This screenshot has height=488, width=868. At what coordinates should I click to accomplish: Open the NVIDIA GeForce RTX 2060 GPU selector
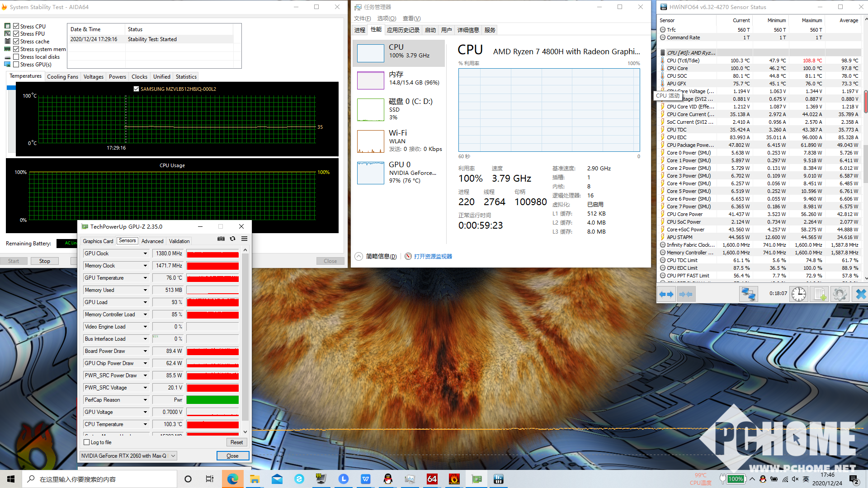[x=128, y=455]
